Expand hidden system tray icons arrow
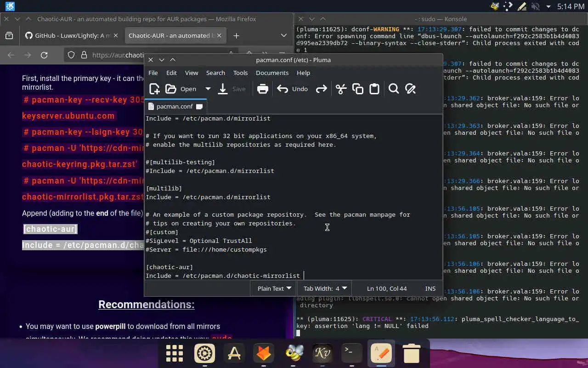 coord(548,6)
